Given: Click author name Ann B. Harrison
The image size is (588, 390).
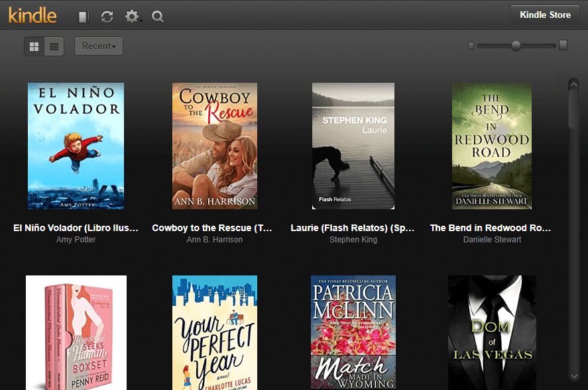Looking at the screenshot, I should (x=215, y=240).
